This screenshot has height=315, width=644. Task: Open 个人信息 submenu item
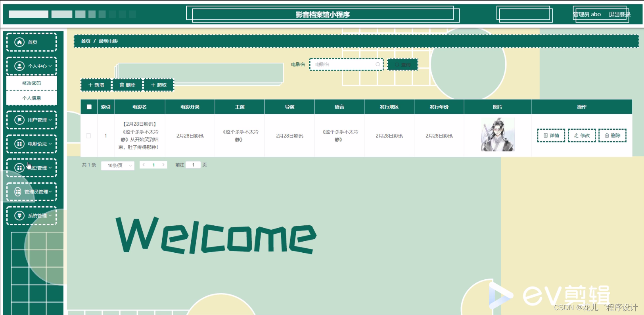pos(32,98)
